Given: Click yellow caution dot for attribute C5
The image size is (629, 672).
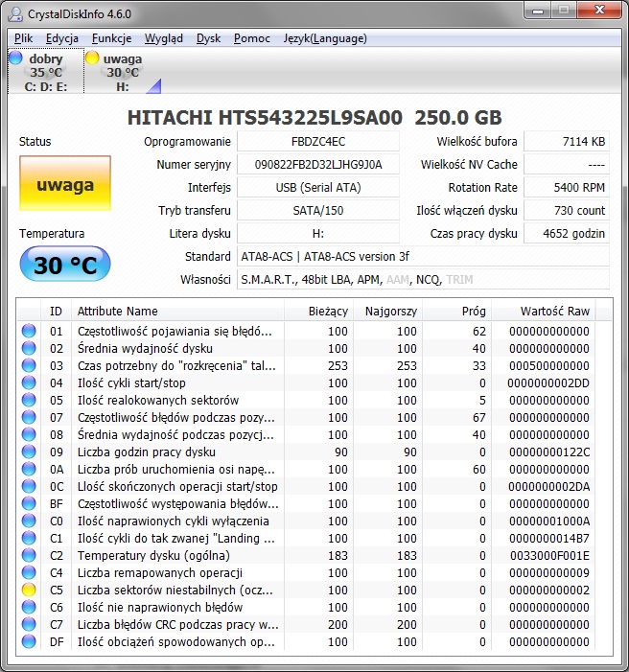Looking at the screenshot, I should click(x=29, y=590).
